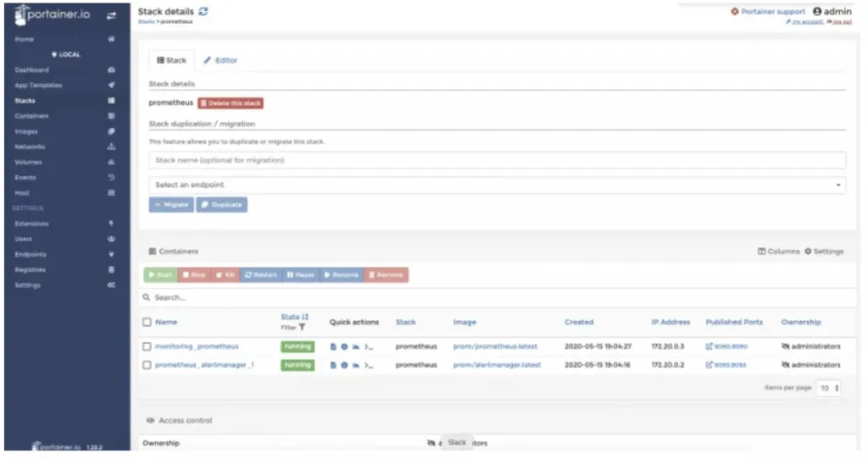Click the Settings cogs icon in sidebar

click(111, 285)
